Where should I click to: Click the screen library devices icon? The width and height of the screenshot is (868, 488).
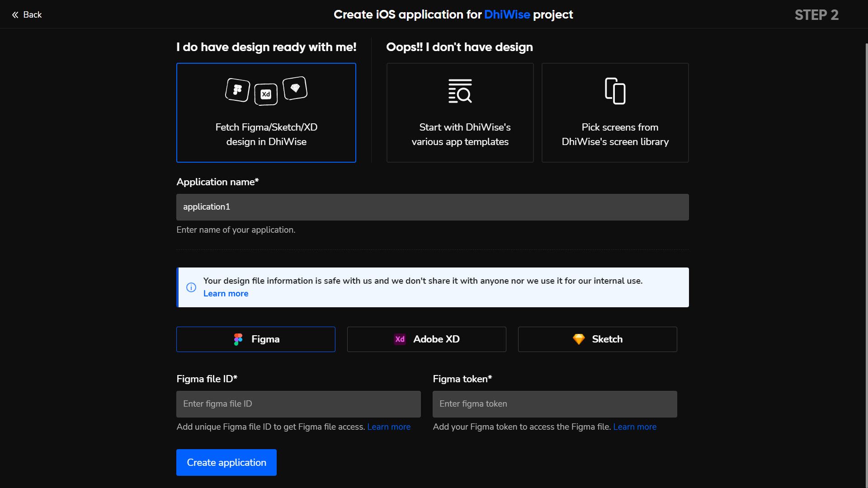tap(615, 91)
